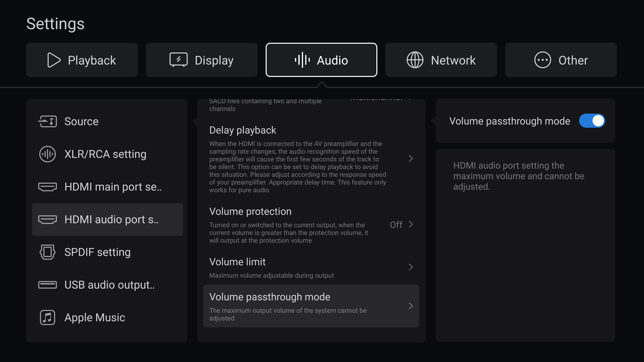Screen dimensions: 644x362
Task: Click the HDMI main port icon
Action: (x=47, y=187)
